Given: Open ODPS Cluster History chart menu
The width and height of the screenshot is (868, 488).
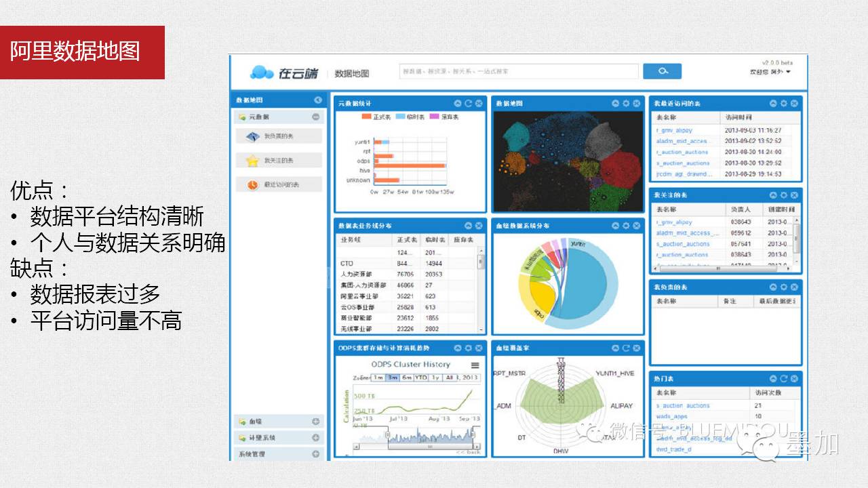Looking at the screenshot, I should click(475, 365).
